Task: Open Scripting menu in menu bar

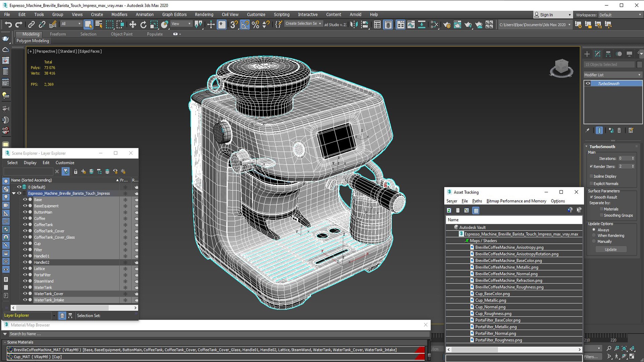Action: pyautogui.click(x=281, y=14)
